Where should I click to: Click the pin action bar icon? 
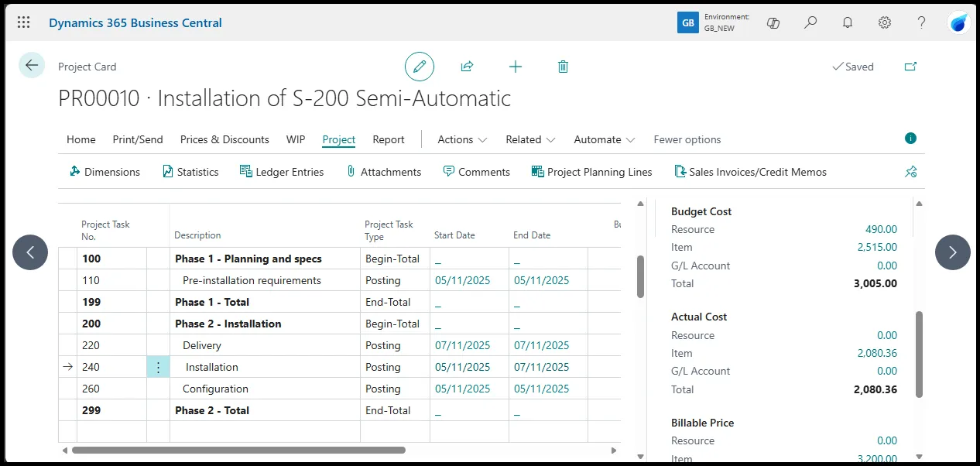(911, 172)
